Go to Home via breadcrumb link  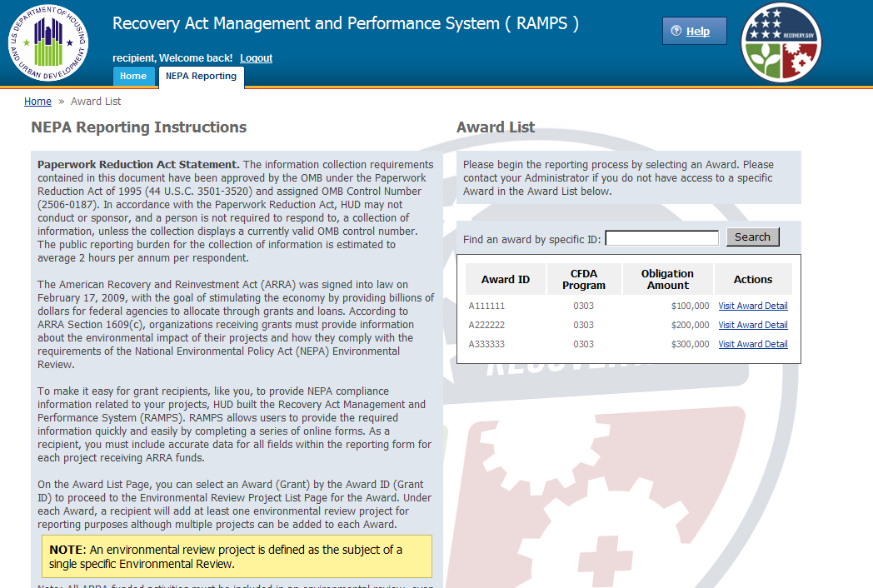[x=37, y=102]
